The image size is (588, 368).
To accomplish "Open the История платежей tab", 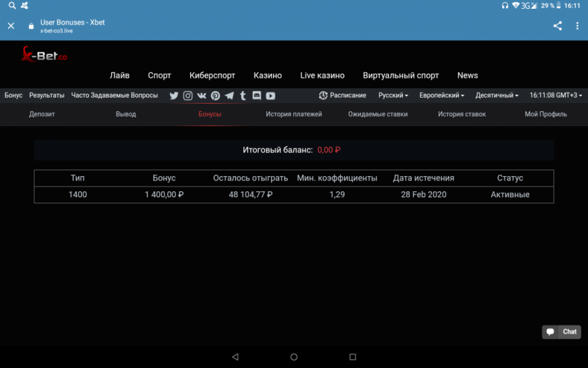I will [294, 114].
